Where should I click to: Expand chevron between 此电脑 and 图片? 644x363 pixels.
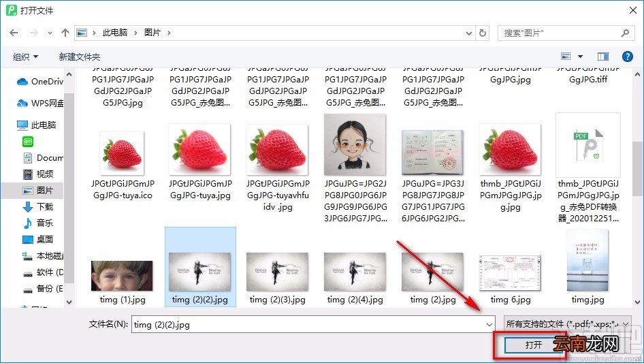pyautogui.click(x=135, y=33)
